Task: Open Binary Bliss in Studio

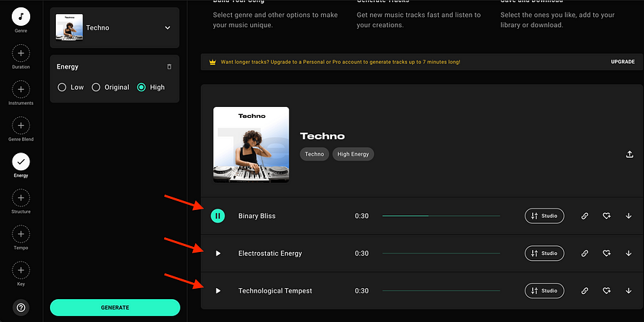Action: click(544, 216)
